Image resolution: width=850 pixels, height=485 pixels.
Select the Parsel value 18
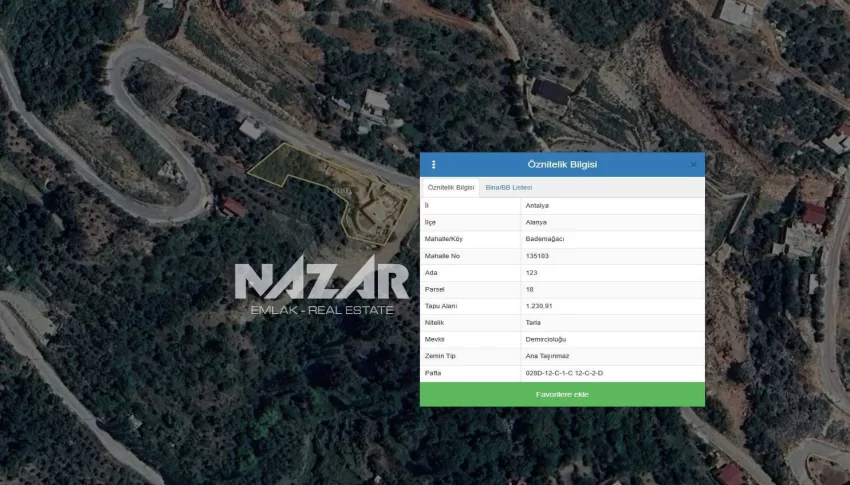529,289
